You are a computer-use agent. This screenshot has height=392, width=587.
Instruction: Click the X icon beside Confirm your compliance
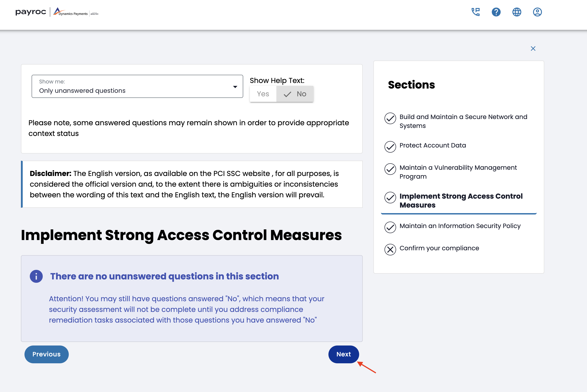tap(390, 249)
